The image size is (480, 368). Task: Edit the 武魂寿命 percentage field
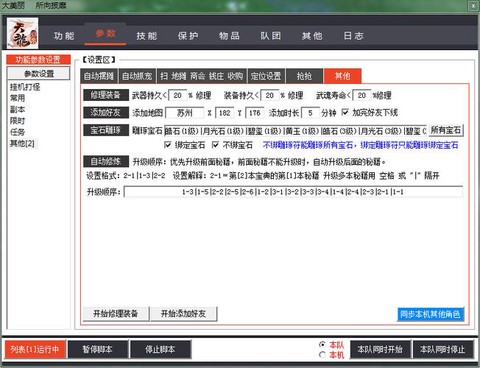click(x=361, y=95)
